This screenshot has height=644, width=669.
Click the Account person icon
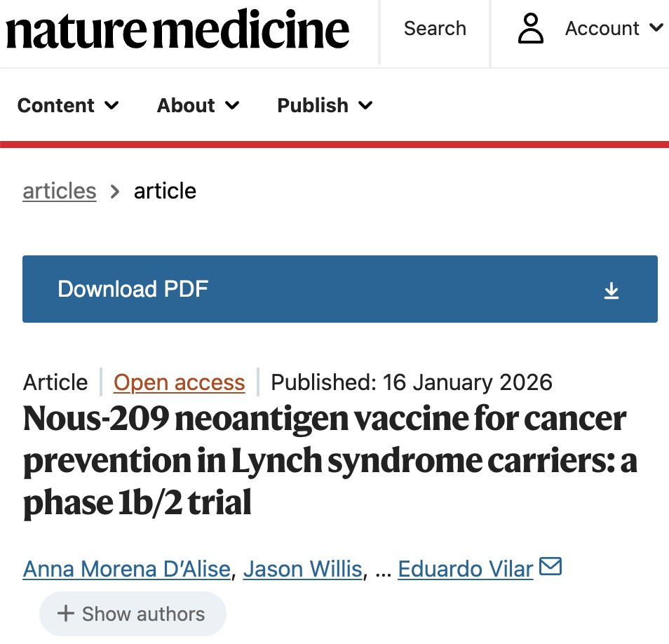pyautogui.click(x=531, y=29)
